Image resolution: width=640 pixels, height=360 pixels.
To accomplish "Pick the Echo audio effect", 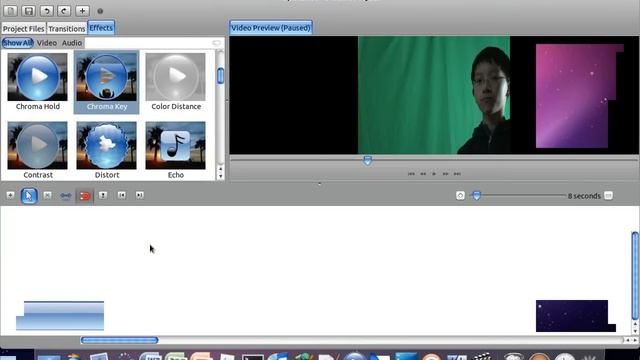I will tap(176, 150).
